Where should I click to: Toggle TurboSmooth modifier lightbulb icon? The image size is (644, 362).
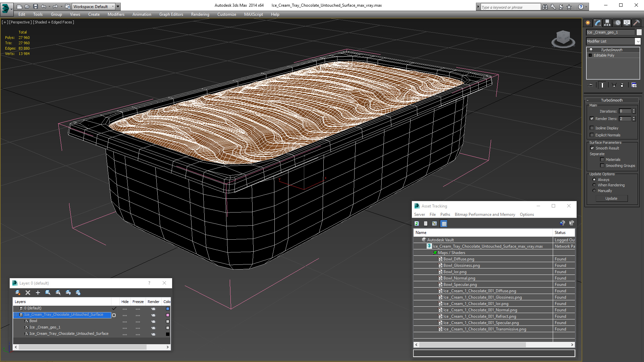pos(591,50)
